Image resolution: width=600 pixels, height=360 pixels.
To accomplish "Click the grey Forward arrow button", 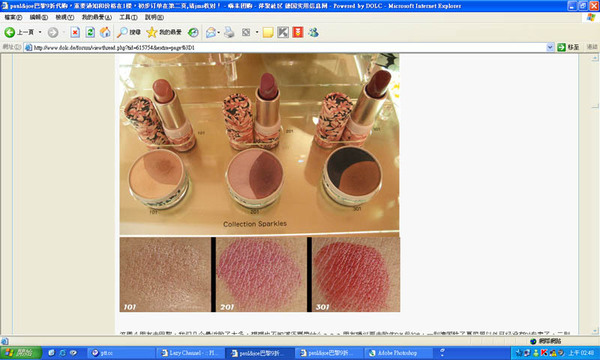I will 53,33.
